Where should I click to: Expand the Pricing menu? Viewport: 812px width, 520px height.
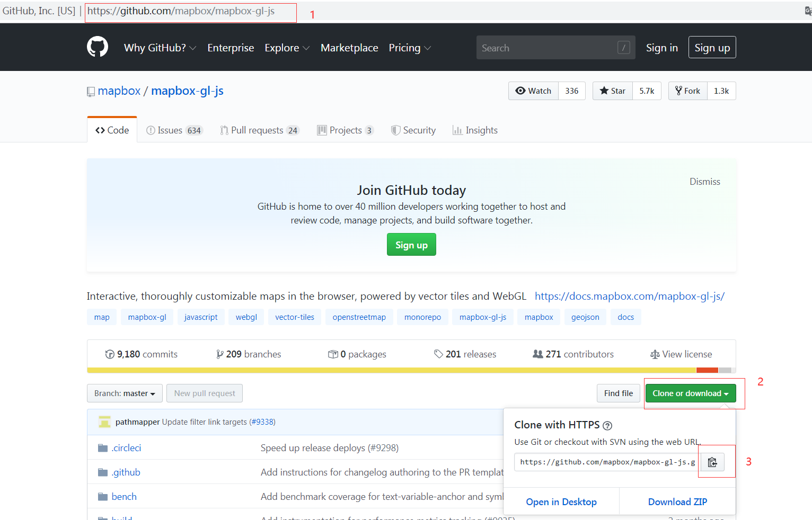pos(410,48)
